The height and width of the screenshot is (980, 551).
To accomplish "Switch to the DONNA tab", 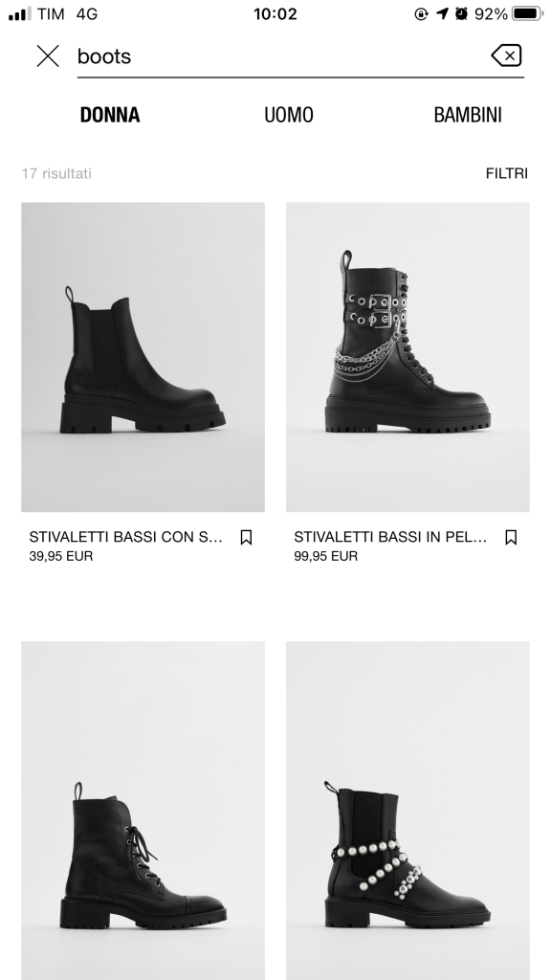I will point(110,115).
